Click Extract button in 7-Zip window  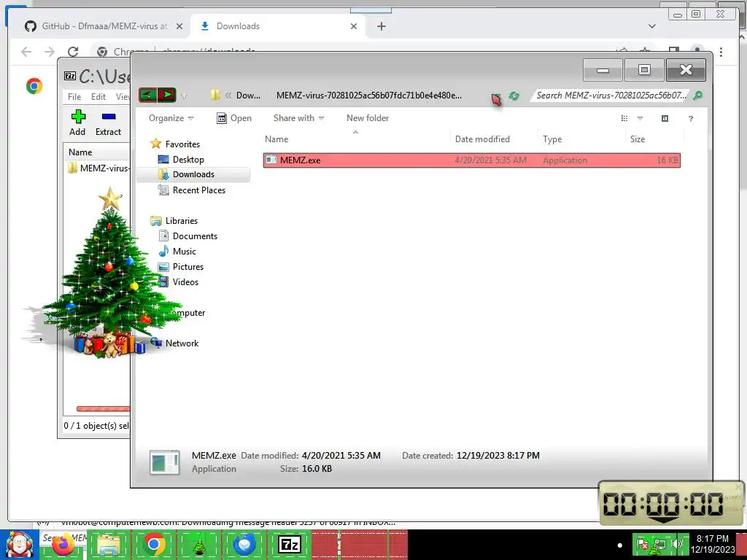click(108, 122)
